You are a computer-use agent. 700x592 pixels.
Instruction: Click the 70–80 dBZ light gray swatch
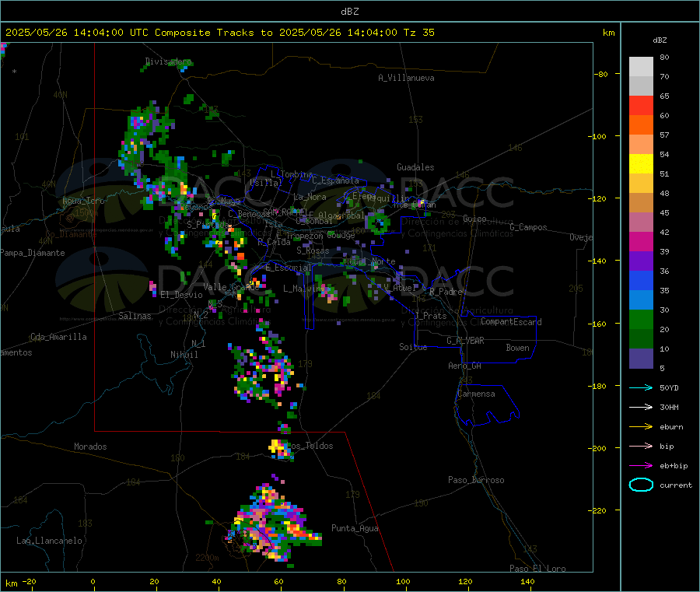pos(641,67)
